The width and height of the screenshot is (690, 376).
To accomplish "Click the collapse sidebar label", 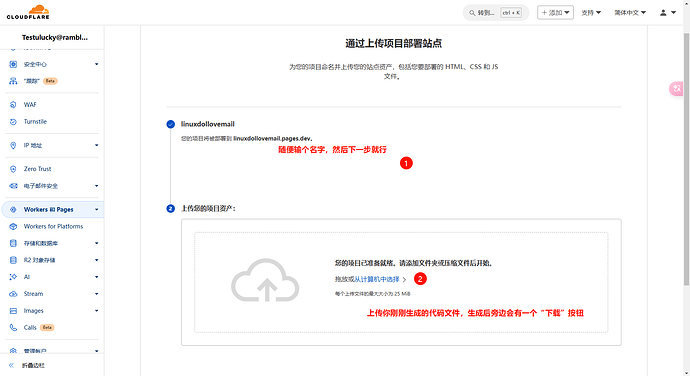I will (x=33, y=365).
